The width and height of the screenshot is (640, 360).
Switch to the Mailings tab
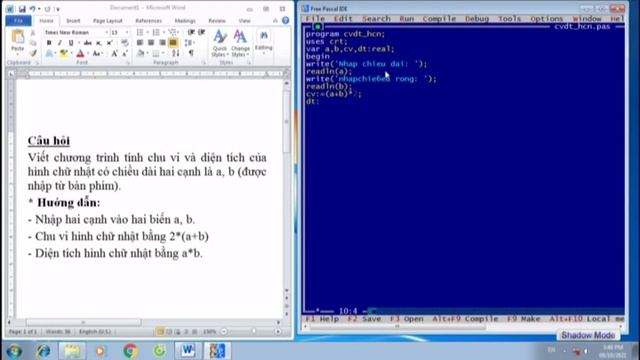tap(185, 21)
